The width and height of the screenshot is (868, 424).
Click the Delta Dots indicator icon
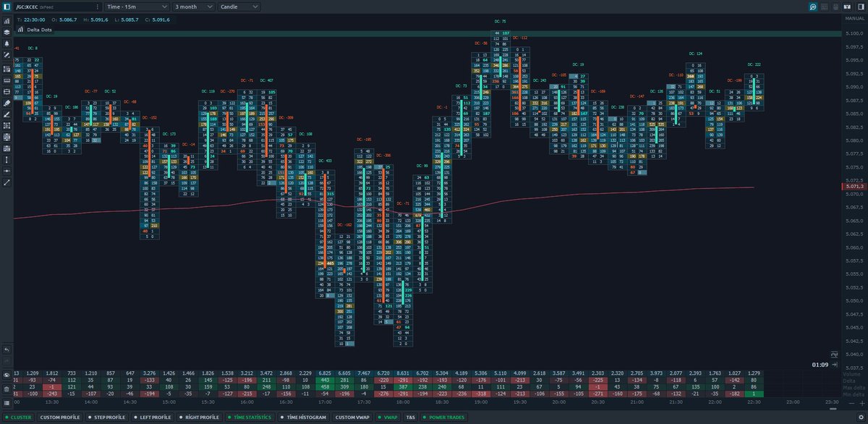click(x=20, y=30)
